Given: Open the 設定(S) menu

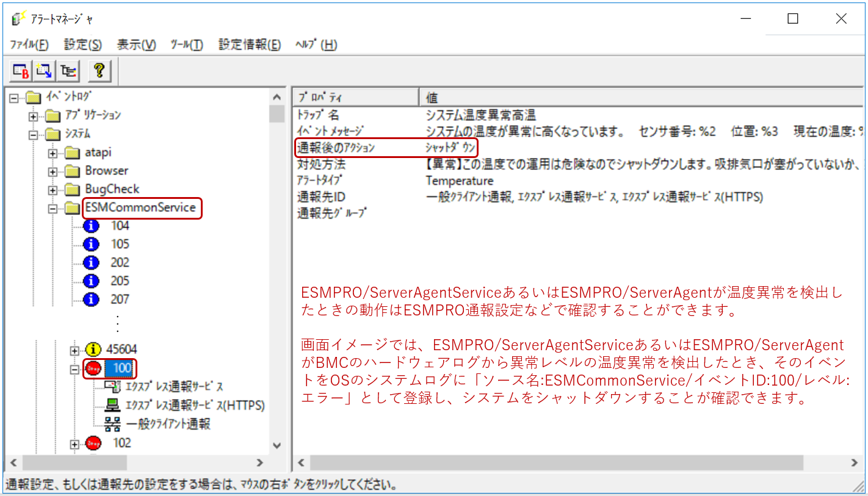Looking at the screenshot, I should [x=83, y=45].
